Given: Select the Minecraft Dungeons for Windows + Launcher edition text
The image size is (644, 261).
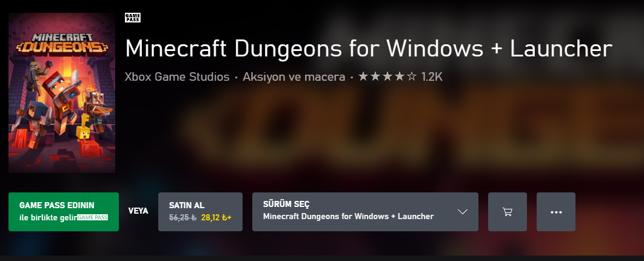Looking at the screenshot, I should pyautogui.click(x=348, y=216).
